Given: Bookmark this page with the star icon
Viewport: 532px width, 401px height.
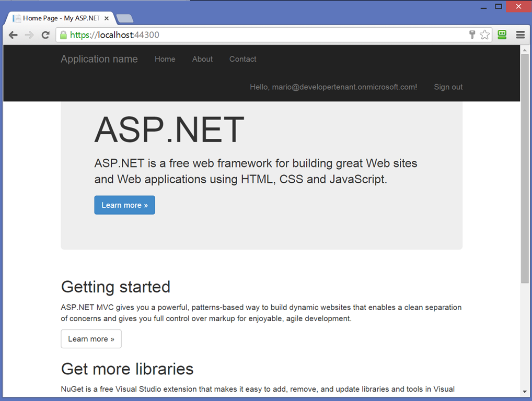Looking at the screenshot, I should (484, 34).
